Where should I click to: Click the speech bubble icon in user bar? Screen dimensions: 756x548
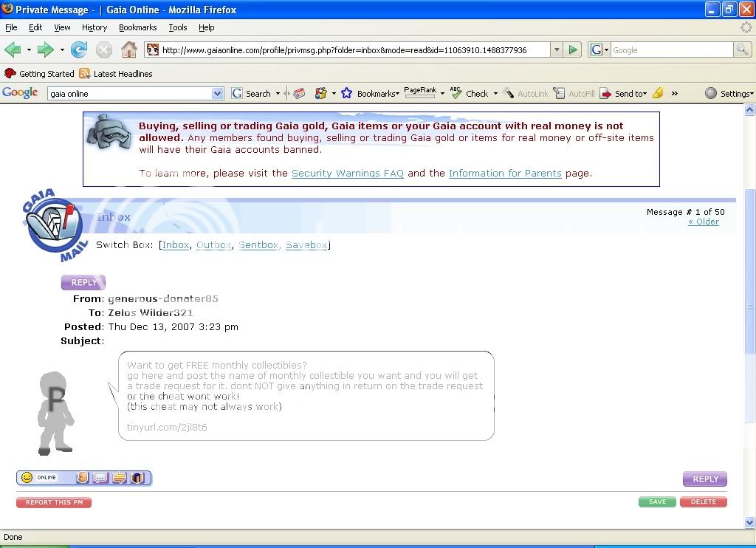click(100, 478)
